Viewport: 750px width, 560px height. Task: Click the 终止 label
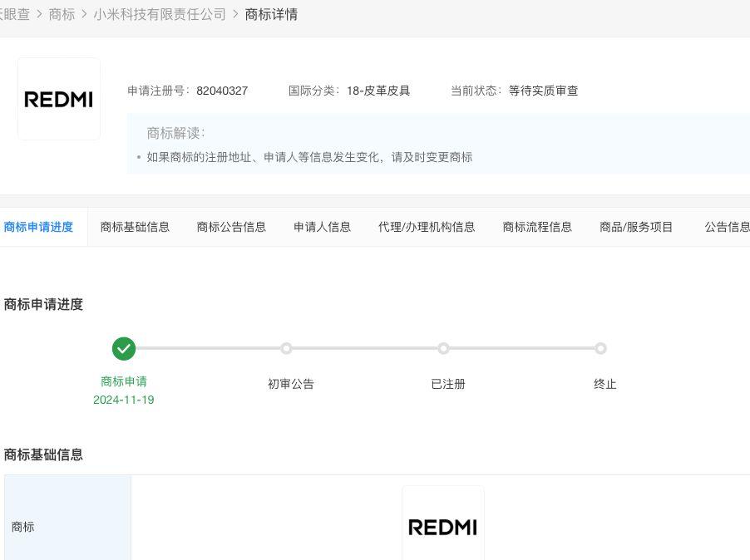(605, 384)
